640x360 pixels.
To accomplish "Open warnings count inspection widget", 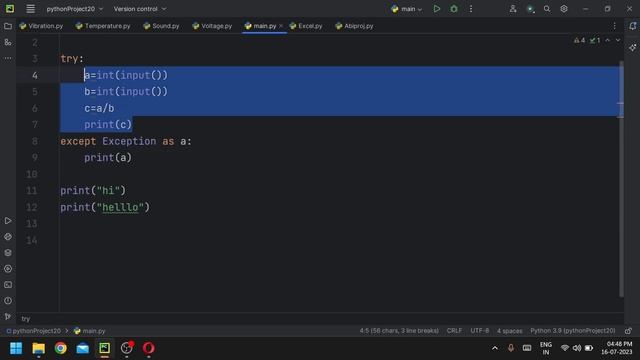I will click(579, 40).
